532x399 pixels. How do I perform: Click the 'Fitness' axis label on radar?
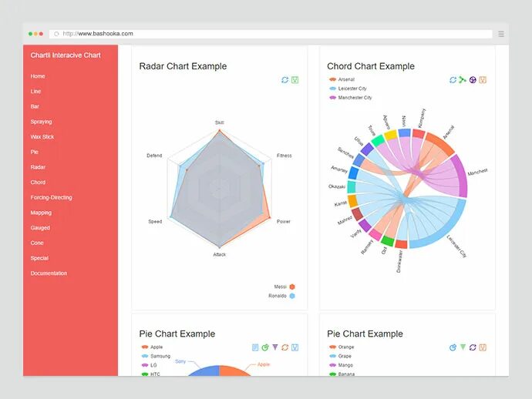[x=284, y=156]
